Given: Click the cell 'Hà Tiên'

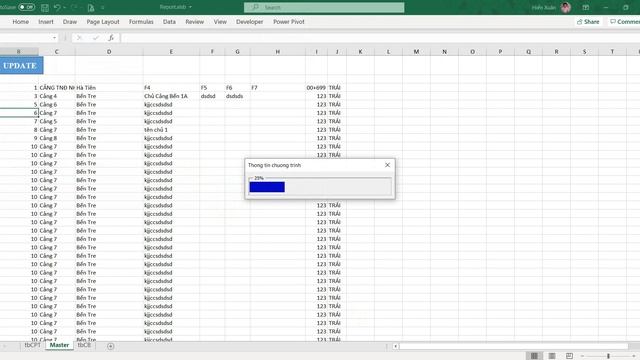Looking at the screenshot, I should tap(109, 87).
